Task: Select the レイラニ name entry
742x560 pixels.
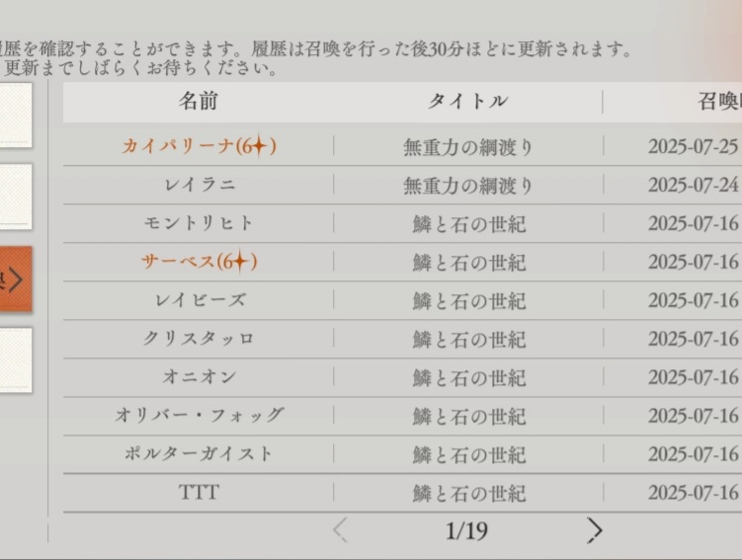Action: [199, 185]
